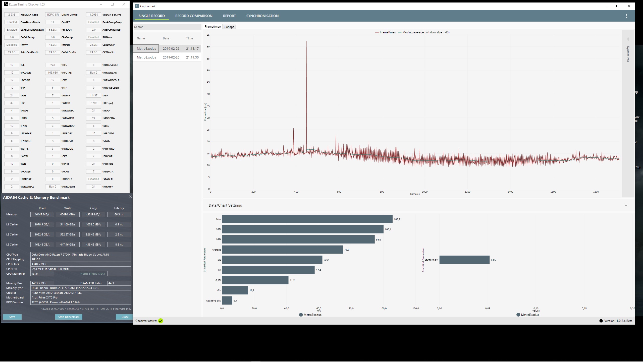Toggle the left MetroExodus FPS legend dot
This screenshot has height=362, width=644.
pyautogui.click(x=301, y=315)
